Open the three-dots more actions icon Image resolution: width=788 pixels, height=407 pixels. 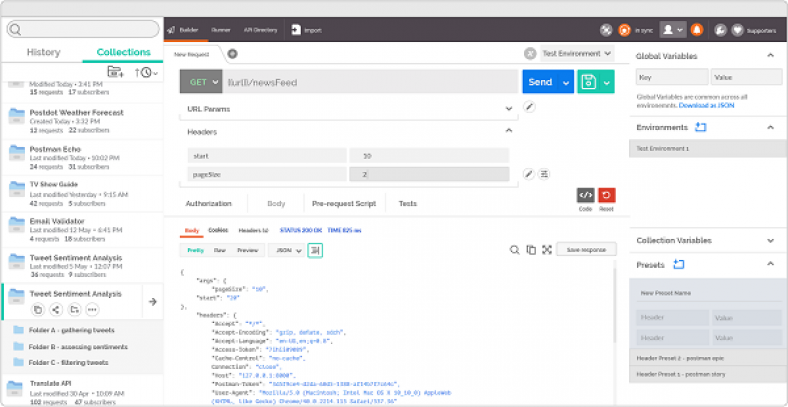point(91,310)
